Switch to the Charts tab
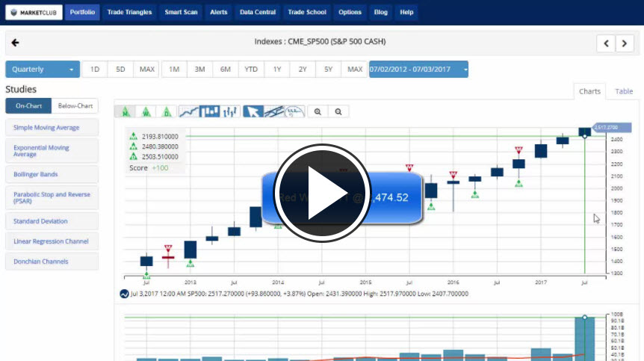644x361 pixels. coord(589,92)
